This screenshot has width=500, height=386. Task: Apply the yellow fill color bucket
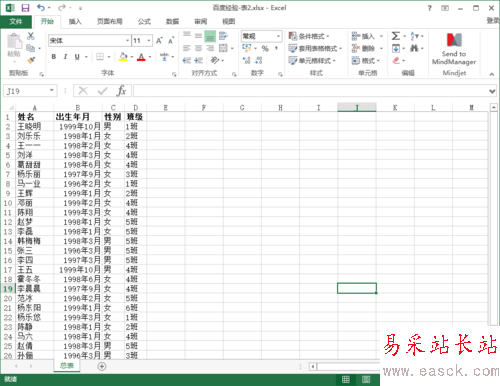(123, 57)
